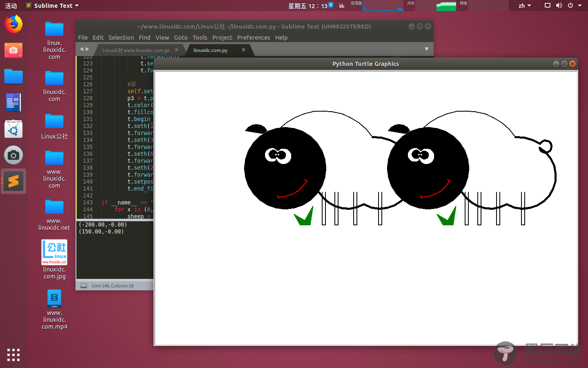The image size is (588, 368).
Task: Click the Python Turtle Graphics title bar
Action: coord(365,64)
